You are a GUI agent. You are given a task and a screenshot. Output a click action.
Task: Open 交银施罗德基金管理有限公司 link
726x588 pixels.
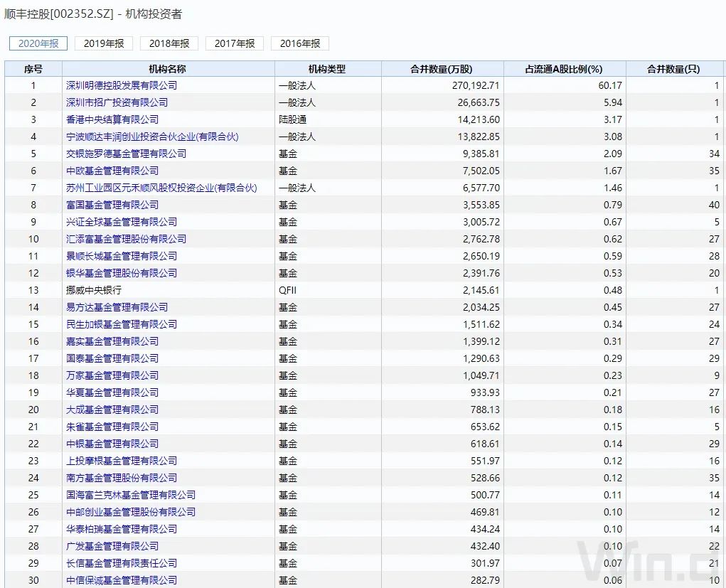(126, 154)
